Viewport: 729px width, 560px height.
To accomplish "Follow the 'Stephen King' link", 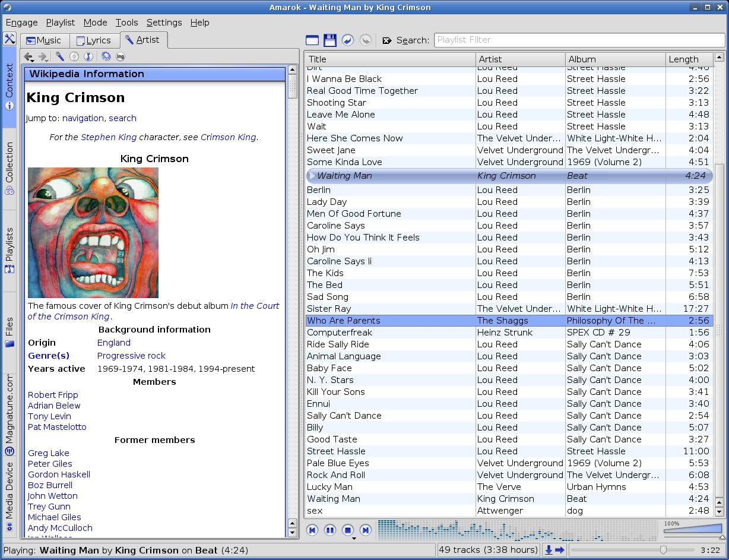I will (109, 137).
